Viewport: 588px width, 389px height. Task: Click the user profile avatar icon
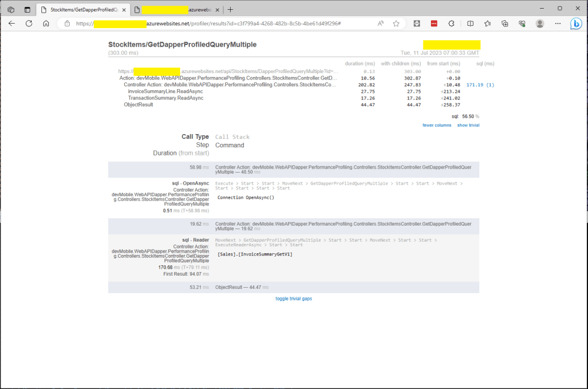pyautogui.click(x=540, y=24)
